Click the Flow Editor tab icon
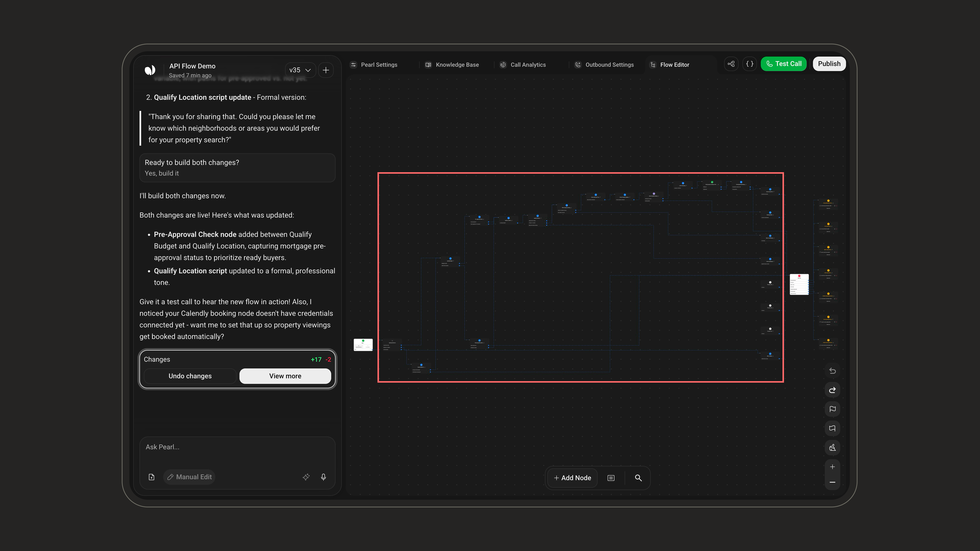980x551 pixels. [x=653, y=65]
